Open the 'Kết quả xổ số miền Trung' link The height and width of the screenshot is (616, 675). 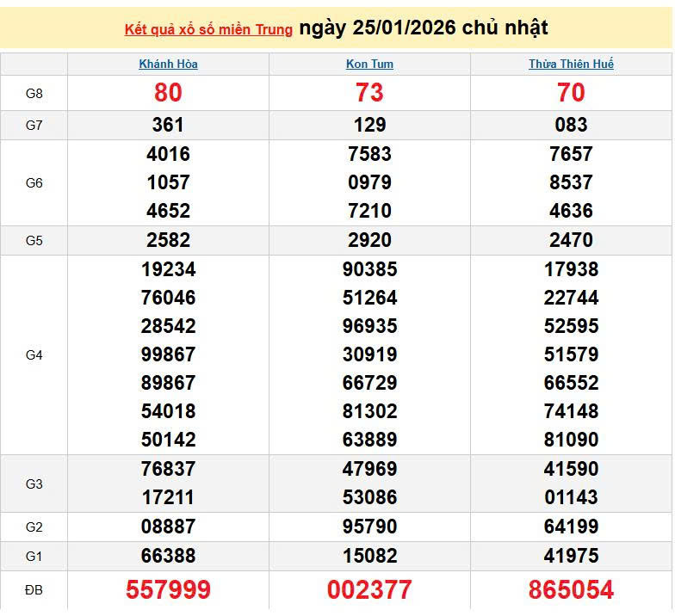[208, 29]
